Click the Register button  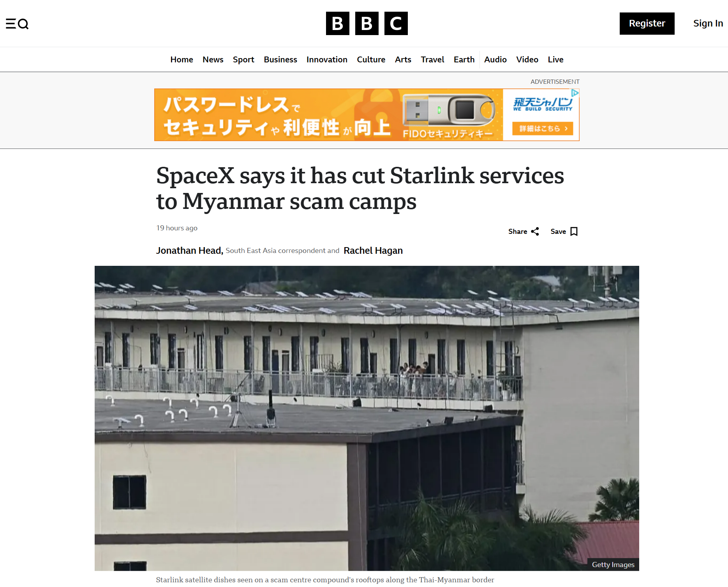click(x=647, y=23)
